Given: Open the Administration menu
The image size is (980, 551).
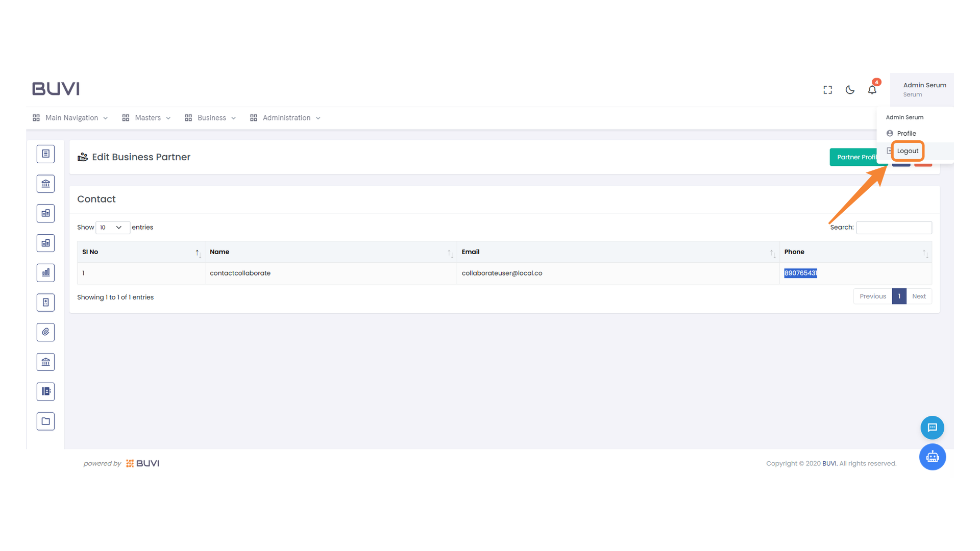Looking at the screenshot, I should (x=285, y=118).
